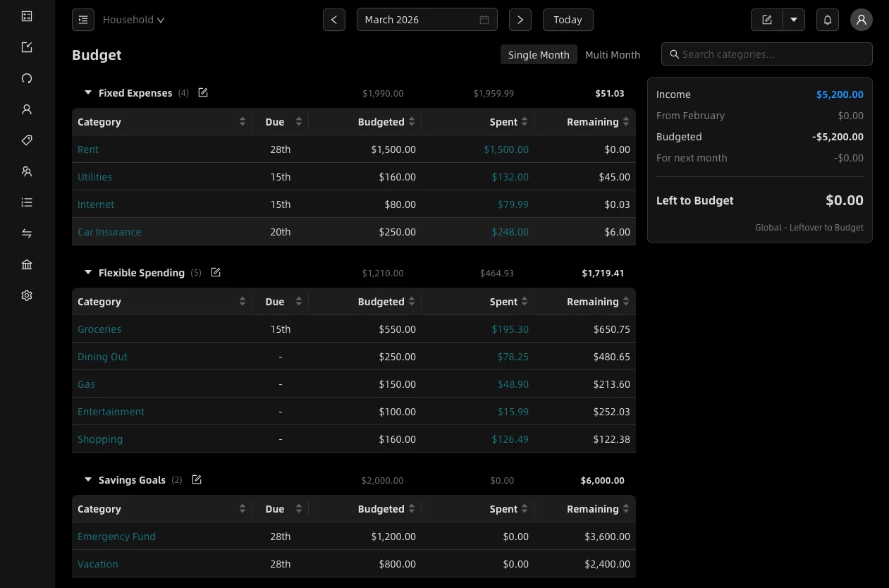
Task: Switch to Multi Month view
Action: 612,54
